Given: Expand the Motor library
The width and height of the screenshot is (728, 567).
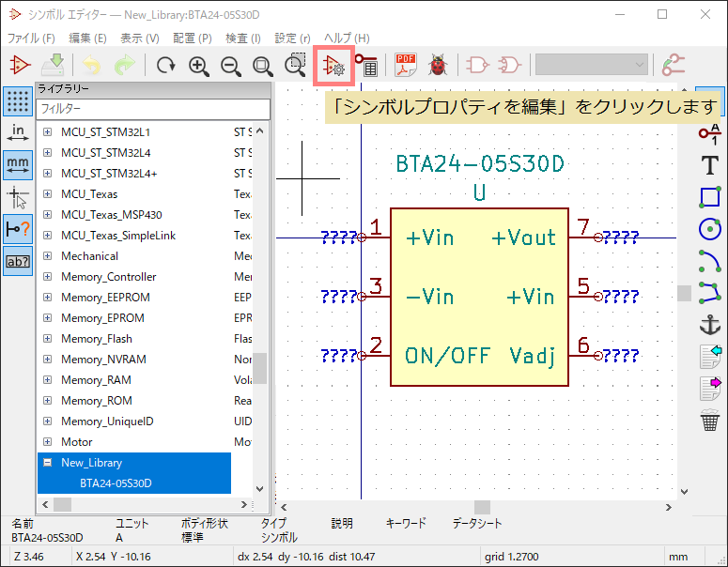Looking at the screenshot, I should [x=47, y=442].
